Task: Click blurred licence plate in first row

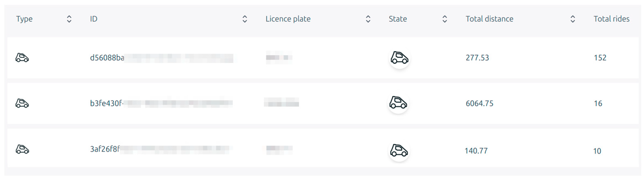Action: 279,58
